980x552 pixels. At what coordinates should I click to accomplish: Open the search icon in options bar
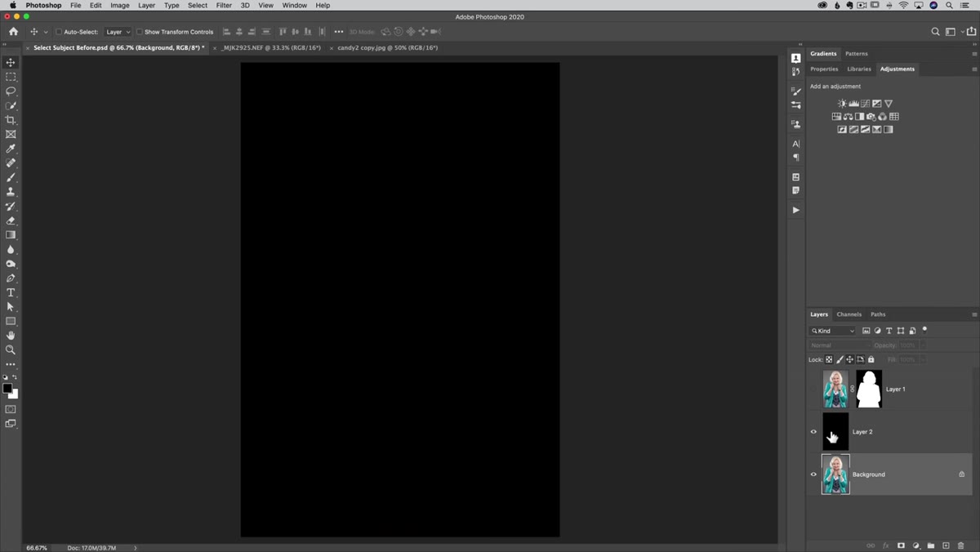(x=935, y=32)
